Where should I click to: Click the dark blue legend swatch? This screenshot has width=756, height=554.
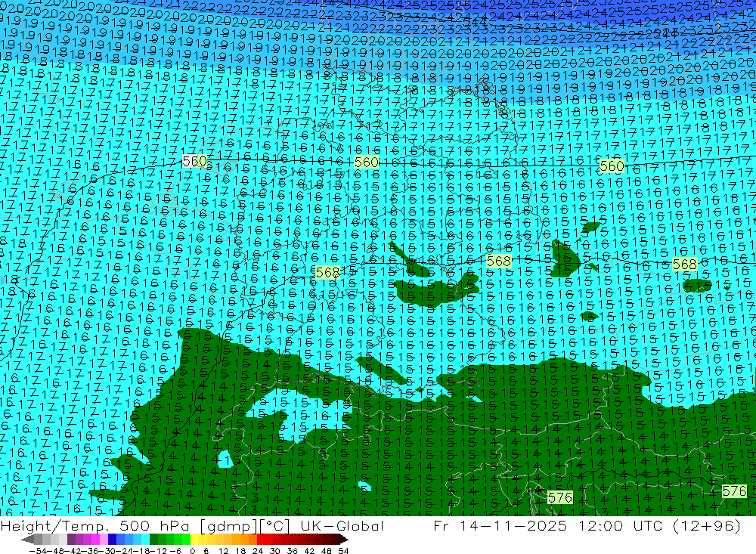tap(112, 540)
